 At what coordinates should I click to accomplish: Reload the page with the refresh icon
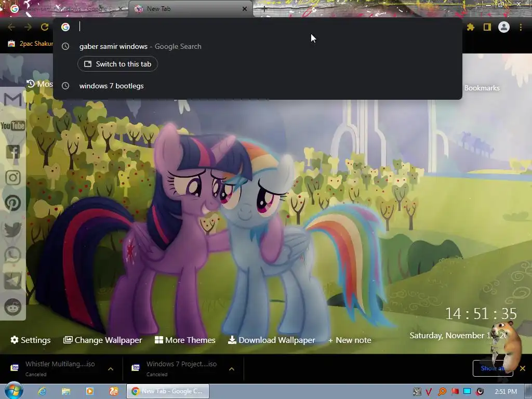coord(45,27)
